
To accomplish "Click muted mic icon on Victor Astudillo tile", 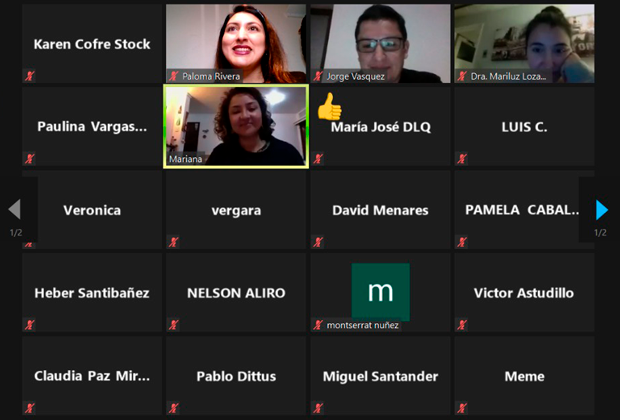I will 462,325.
